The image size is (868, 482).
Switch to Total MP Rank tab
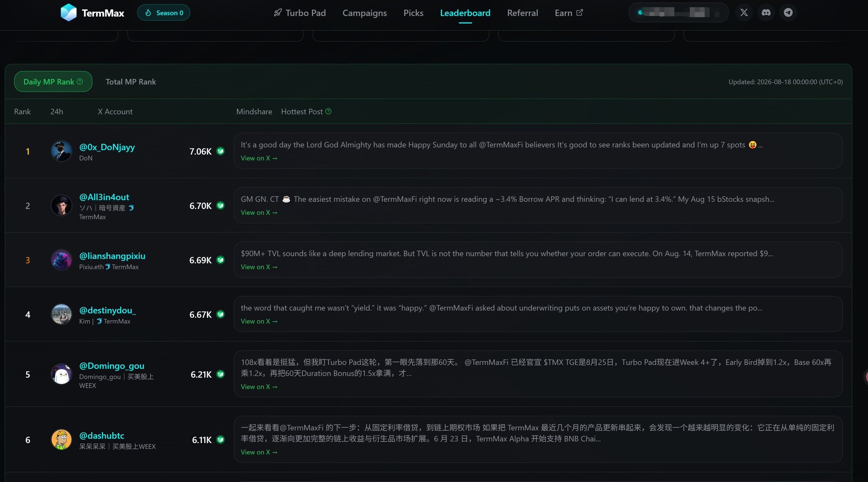click(131, 82)
